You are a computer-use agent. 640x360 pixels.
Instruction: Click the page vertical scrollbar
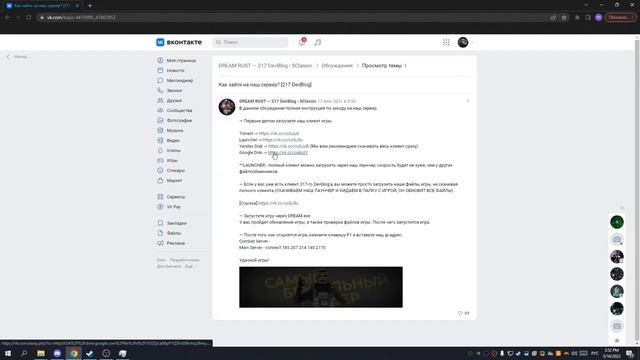[637, 191]
